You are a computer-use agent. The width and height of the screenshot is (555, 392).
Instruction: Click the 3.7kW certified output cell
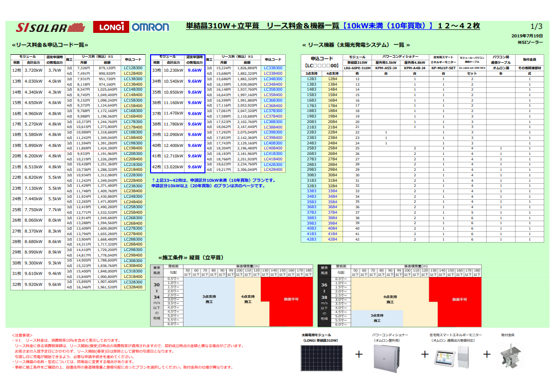point(55,70)
